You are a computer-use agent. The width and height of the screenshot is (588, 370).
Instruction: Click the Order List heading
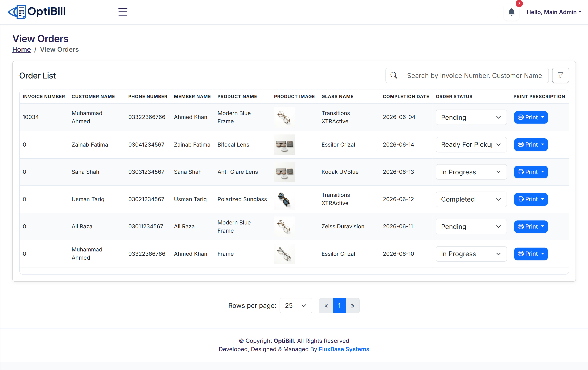(x=37, y=76)
